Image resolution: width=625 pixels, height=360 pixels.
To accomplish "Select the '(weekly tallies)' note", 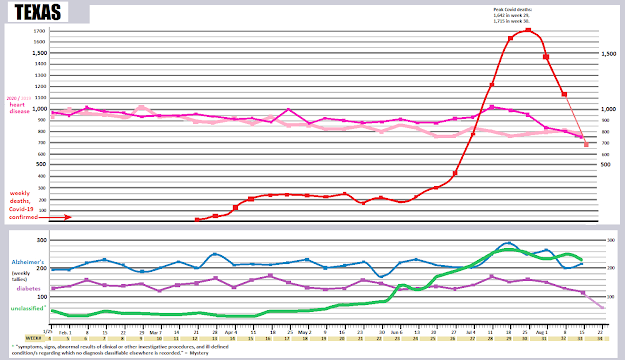I will coord(21,276).
